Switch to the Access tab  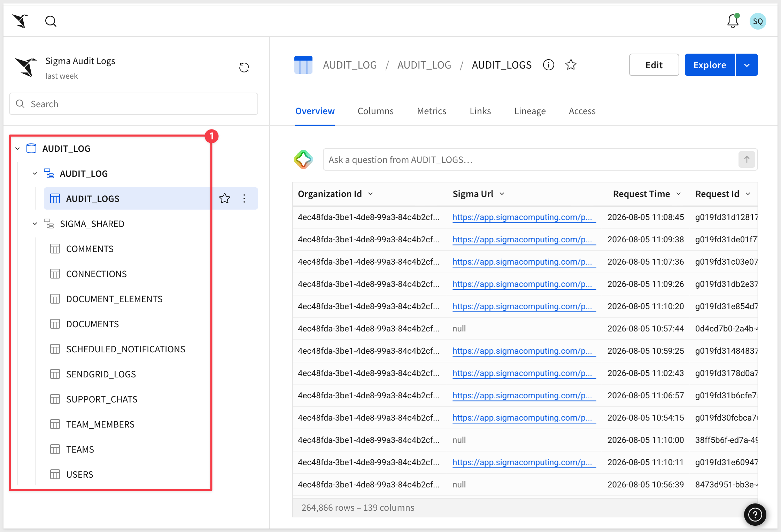pos(582,111)
